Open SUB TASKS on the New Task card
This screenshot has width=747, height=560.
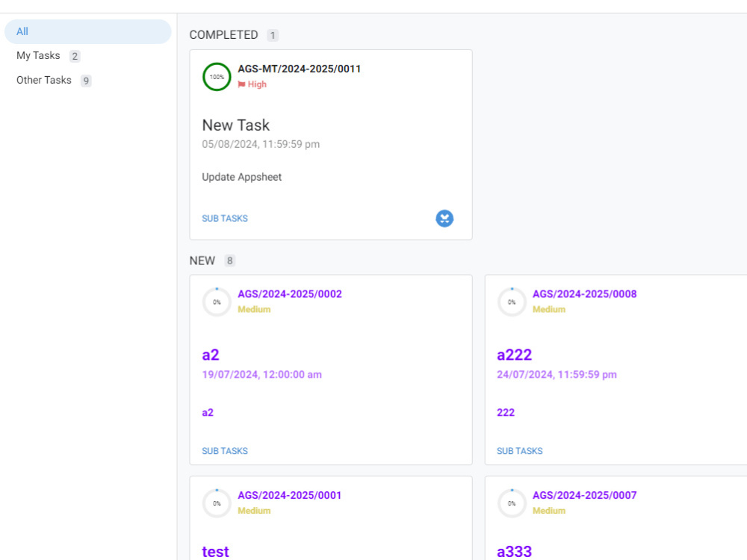tap(225, 218)
